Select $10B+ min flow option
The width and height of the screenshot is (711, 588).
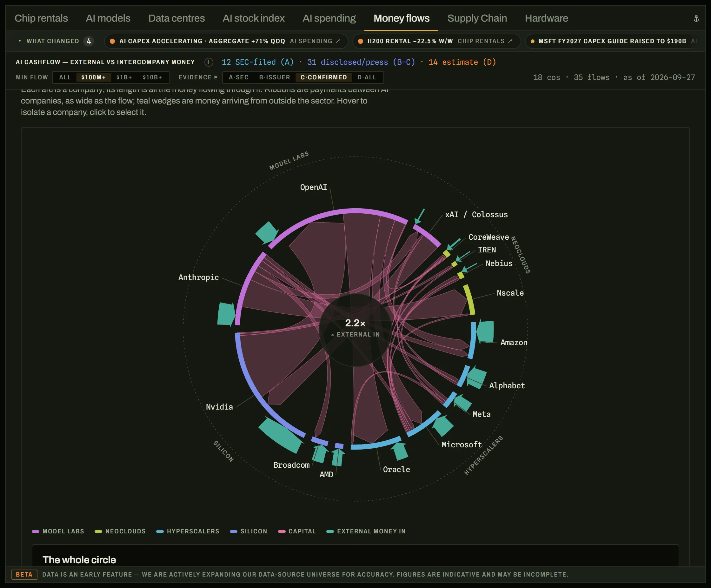click(152, 77)
